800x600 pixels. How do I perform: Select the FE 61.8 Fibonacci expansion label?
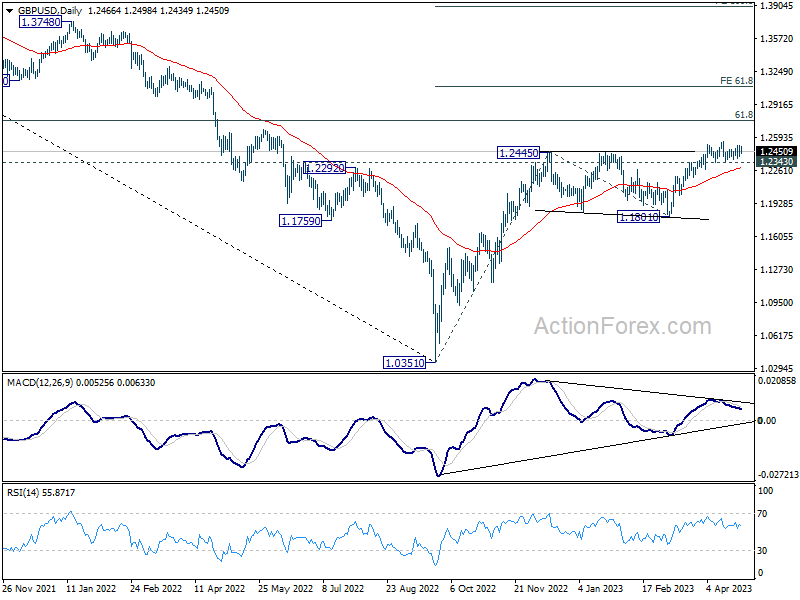click(x=736, y=81)
